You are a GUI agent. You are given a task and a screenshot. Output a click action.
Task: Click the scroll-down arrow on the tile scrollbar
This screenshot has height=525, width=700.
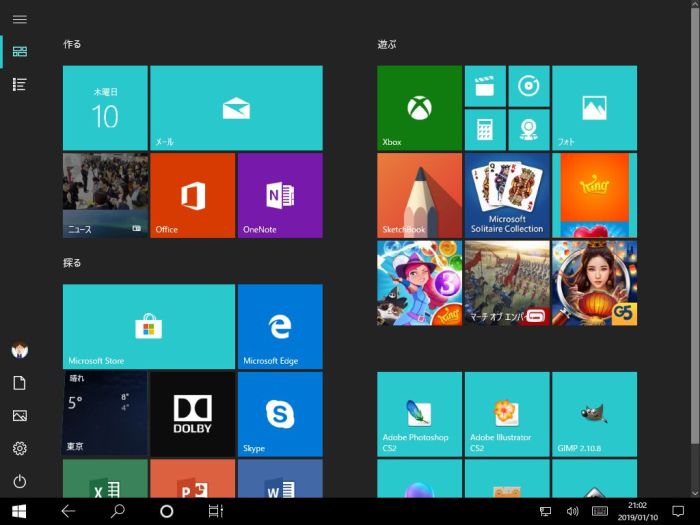coord(694,492)
